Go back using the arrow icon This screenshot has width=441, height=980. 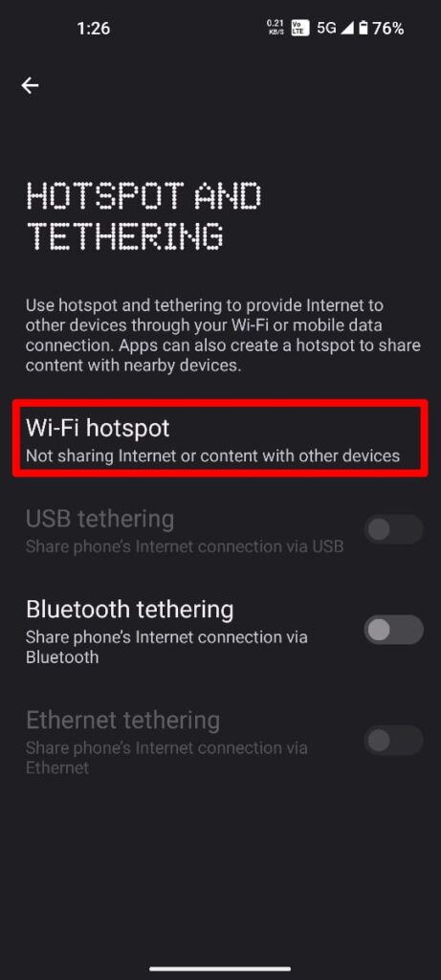point(30,85)
